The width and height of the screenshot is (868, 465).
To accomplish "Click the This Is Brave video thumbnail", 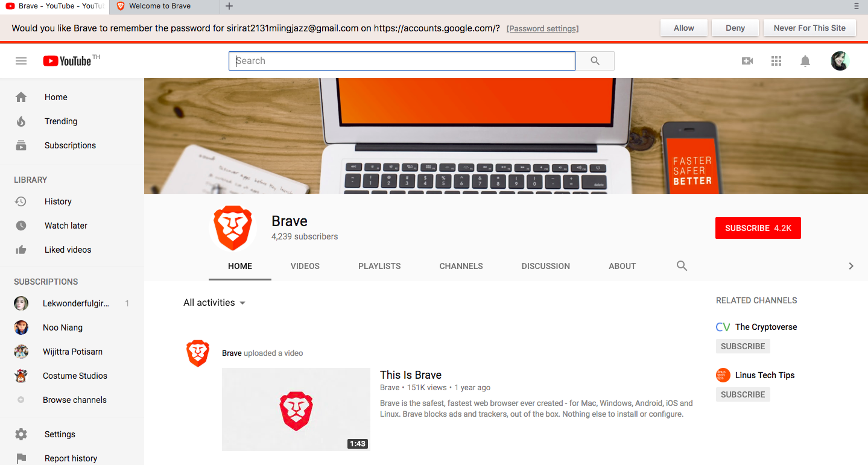I will point(296,410).
